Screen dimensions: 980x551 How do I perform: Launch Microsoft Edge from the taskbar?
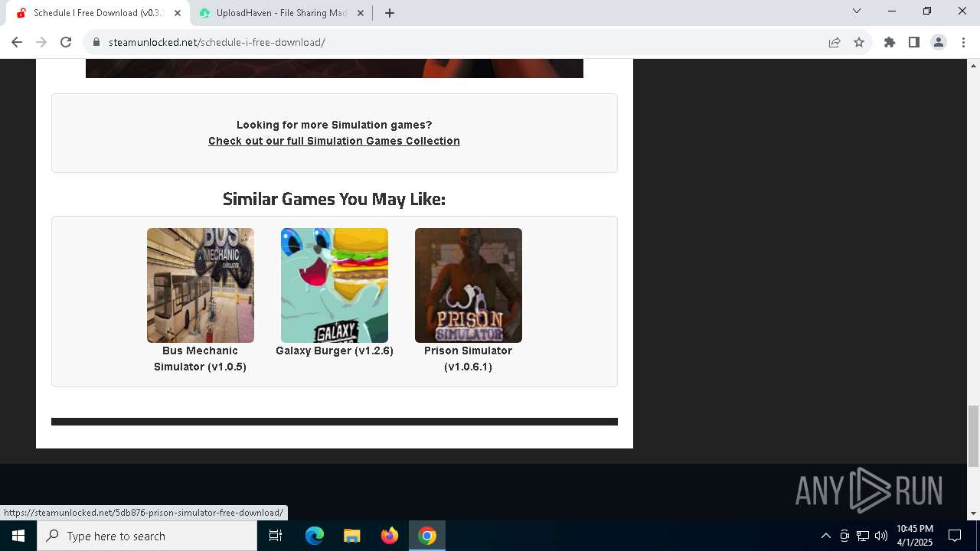315,536
